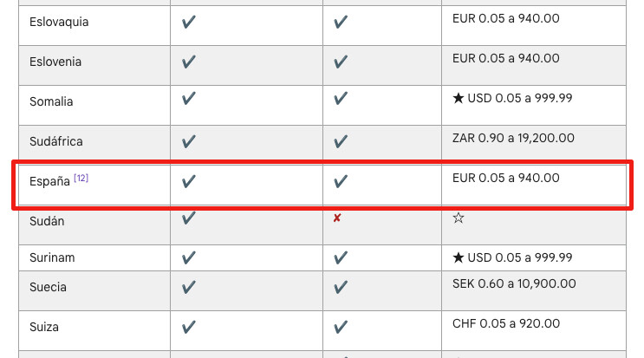Select the España country name cell

tap(49, 182)
